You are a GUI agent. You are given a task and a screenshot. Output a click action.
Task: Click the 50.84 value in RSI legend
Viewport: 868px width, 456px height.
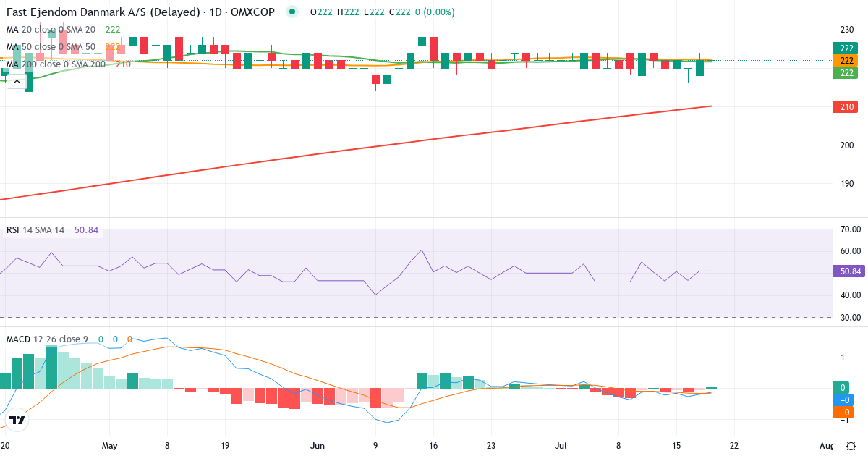click(86, 229)
